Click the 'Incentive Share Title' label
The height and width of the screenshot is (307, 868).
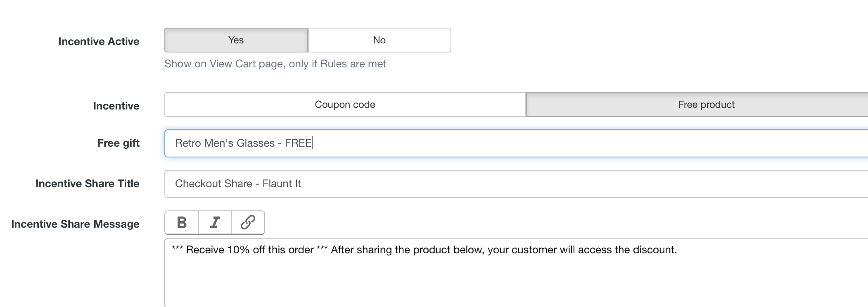click(x=88, y=183)
